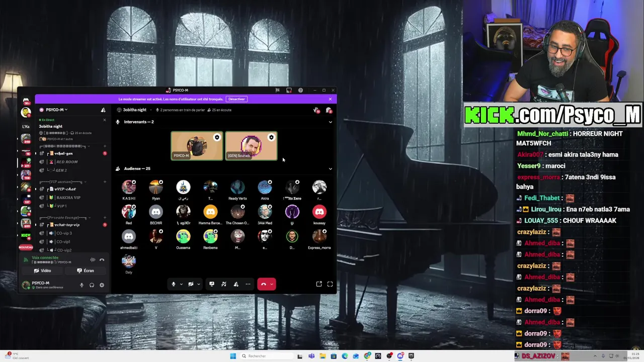644x362 pixels.
Task: Open the arrow beside the disconnect button
Action: click(x=272, y=284)
